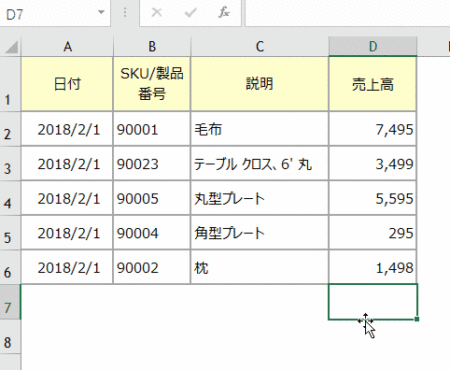Select the sales value 7,495
Viewport: 450px width, 370px height.
point(373,129)
